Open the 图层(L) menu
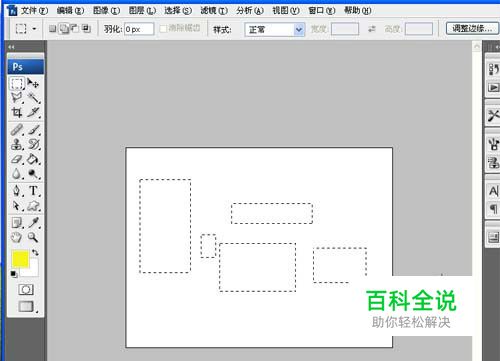500x361 pixels. pos(142,11)
